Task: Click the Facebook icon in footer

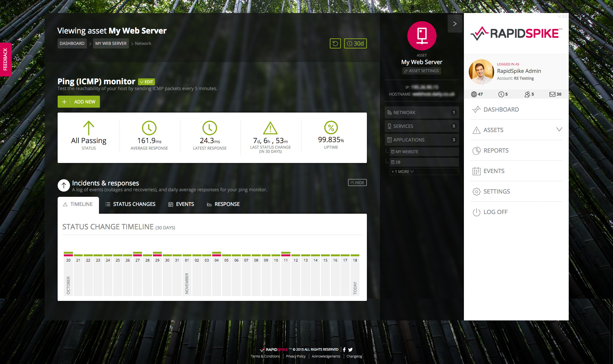Action: click(344, 350)
